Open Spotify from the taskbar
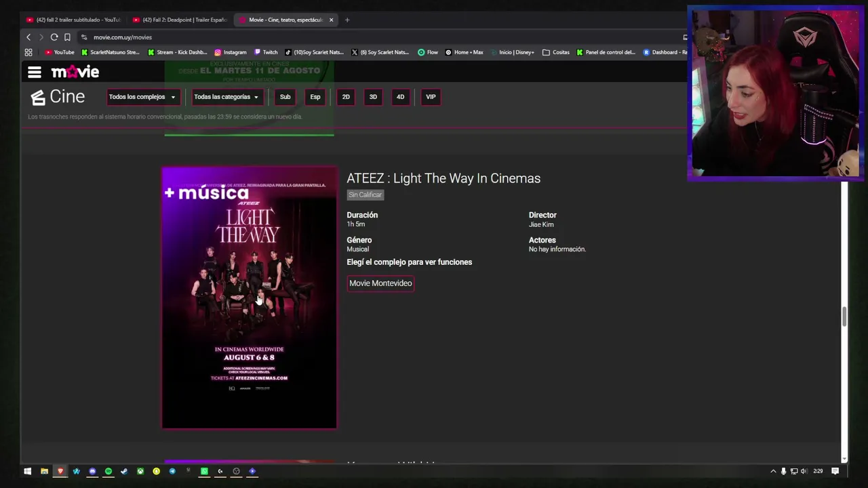Screen dimensions: 868x488 click(x=108, y=471)
